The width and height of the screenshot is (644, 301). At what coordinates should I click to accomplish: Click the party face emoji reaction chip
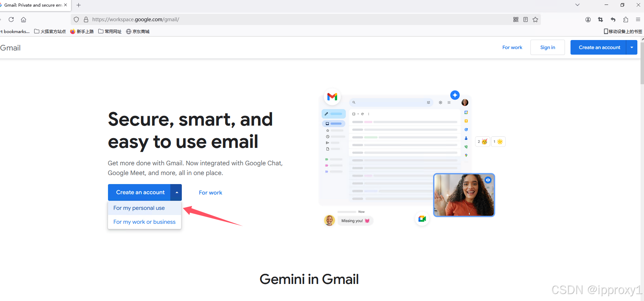(482, 142)
